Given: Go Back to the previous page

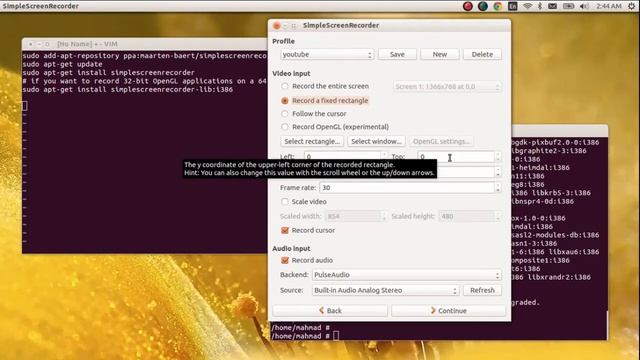Looking at the screenshot, I should coord(330,311).
